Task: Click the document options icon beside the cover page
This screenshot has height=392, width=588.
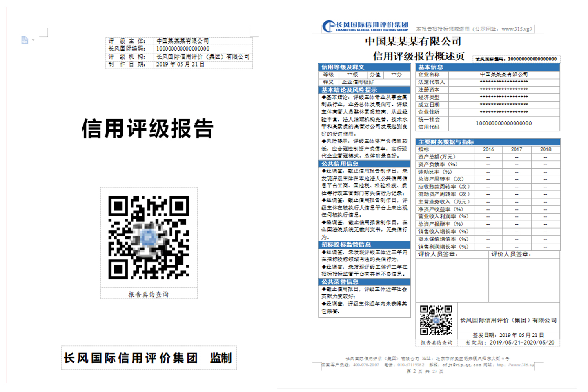Action: coord(25,40)
